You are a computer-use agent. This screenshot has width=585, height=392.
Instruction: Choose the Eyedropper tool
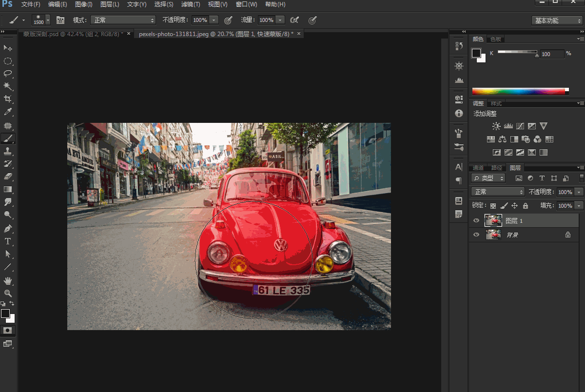(8, 112)
